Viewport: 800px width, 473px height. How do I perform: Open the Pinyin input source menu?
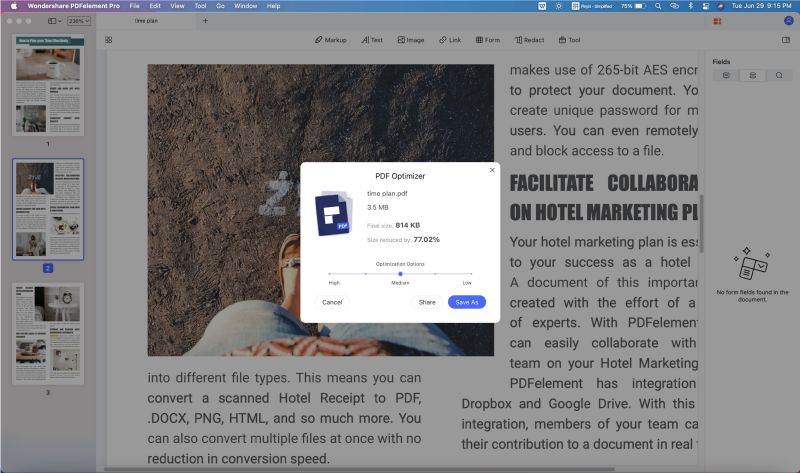[591, 6]
